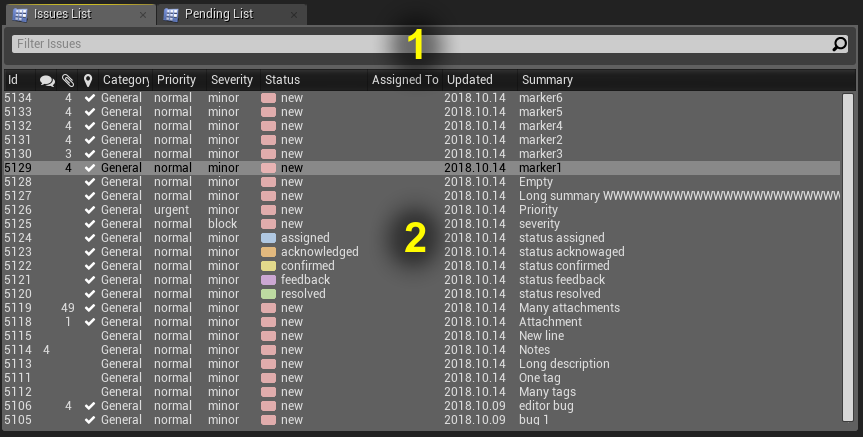Click the marker checkmark on issue 5105
Viewport: 863px width, 437px height.
point(90,420)
